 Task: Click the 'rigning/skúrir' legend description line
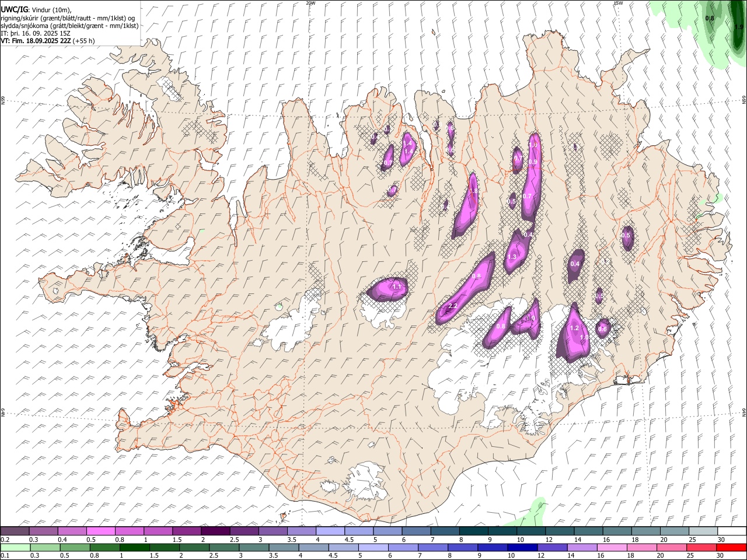tap(68, 18)
